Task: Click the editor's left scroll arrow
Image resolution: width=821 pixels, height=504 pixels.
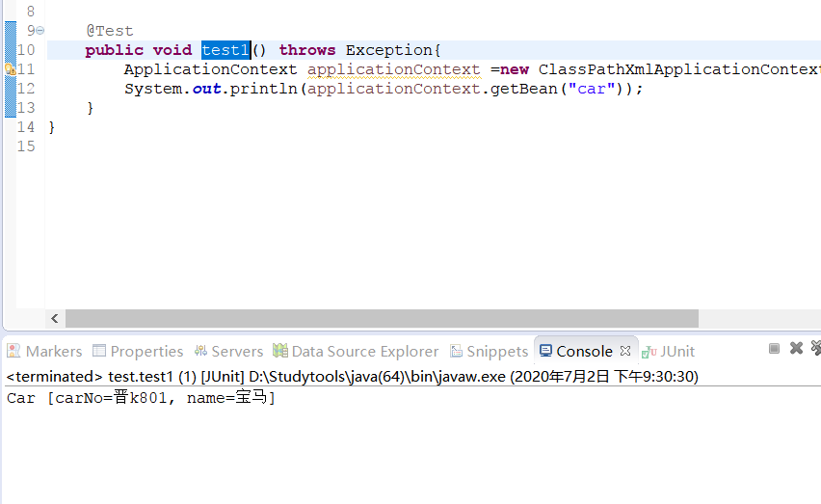Action: [x=55, y=319]
